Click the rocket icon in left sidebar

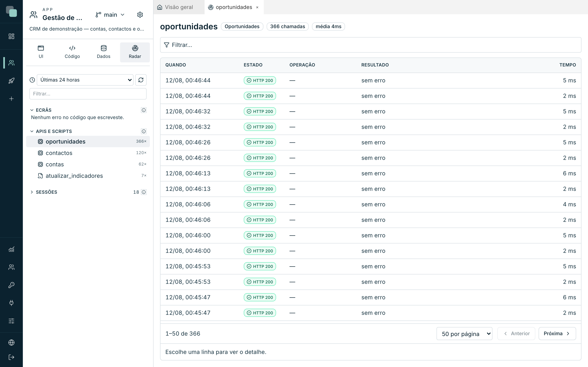point(11,81)
